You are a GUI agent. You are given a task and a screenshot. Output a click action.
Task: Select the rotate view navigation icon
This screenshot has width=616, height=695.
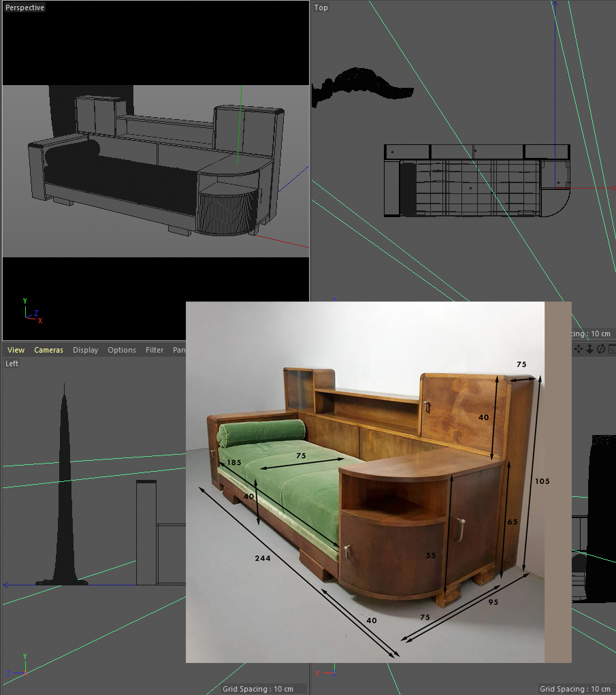[x=601, y=349]
